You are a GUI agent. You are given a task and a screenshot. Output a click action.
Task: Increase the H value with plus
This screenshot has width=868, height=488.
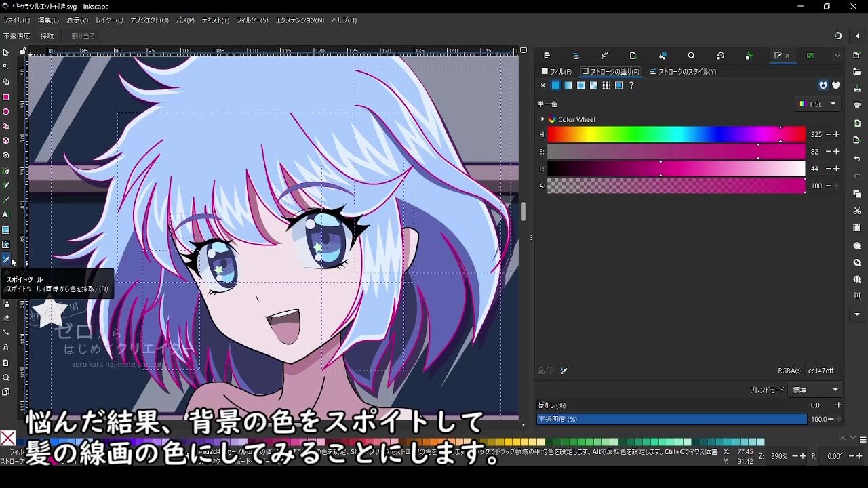point(836,134)
